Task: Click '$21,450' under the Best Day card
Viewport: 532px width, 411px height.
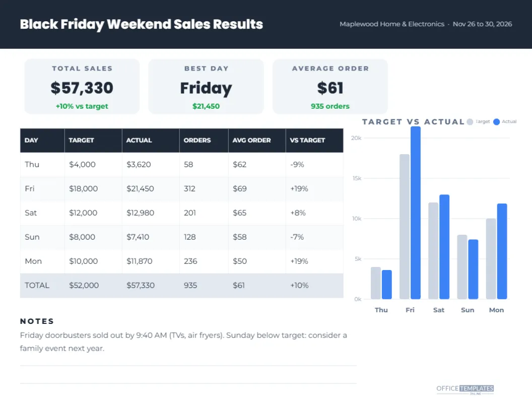Action: click(x=206, y=106)
